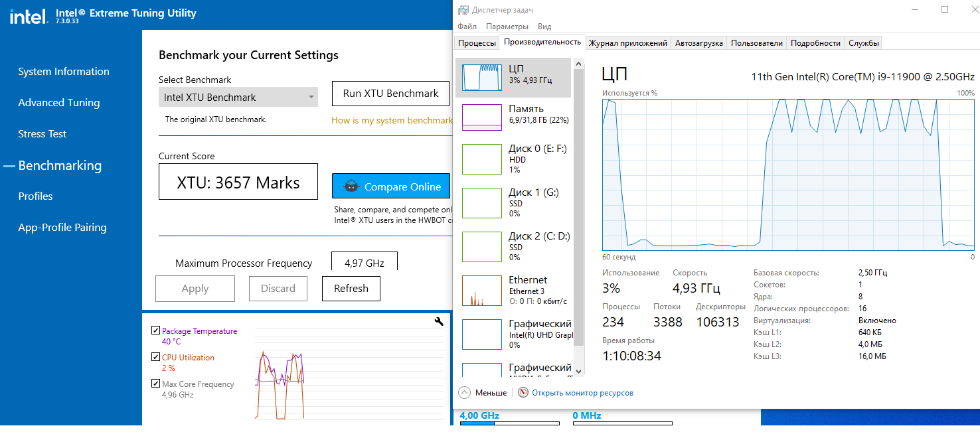
Task: Disable the Max Core Frequency checkbox
Action: pos(155,384)
